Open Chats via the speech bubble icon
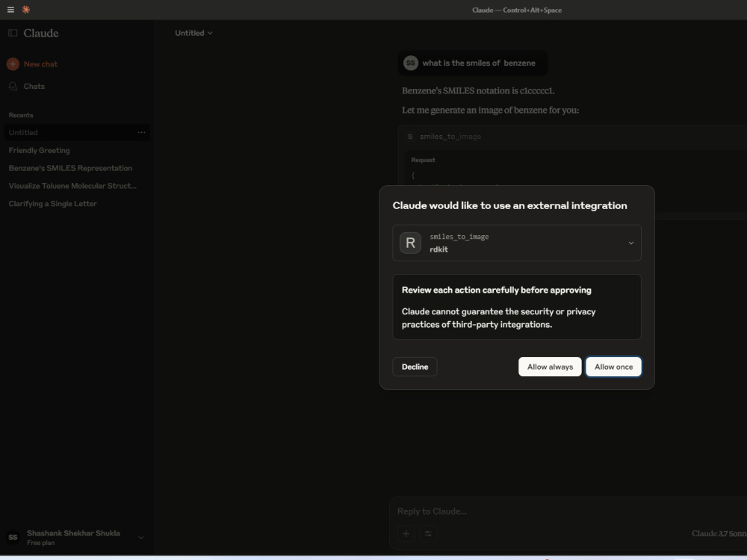Screen dimensions: 747x560 click(13, 86)
